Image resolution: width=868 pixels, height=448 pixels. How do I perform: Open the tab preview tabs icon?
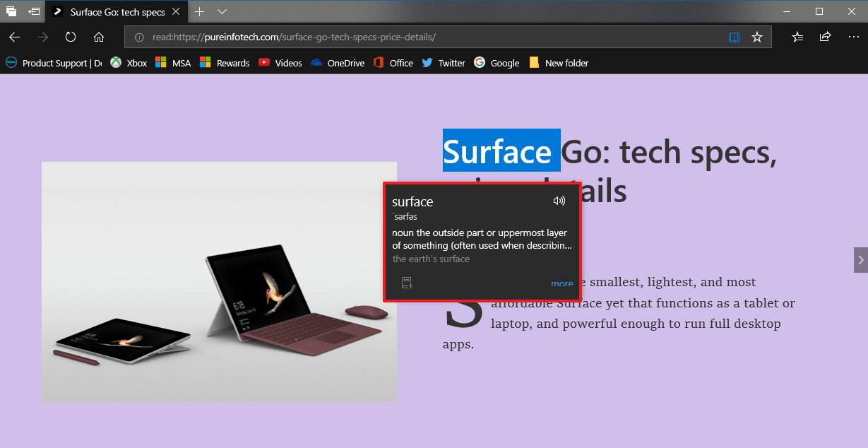(x=11, y=11)
